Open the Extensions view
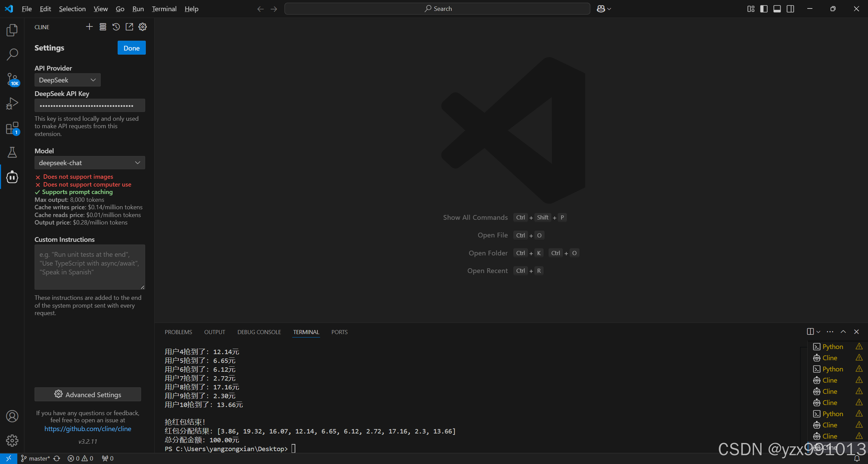Image resolution: width=868 pixels, height=464 pixels. (12, 128)
